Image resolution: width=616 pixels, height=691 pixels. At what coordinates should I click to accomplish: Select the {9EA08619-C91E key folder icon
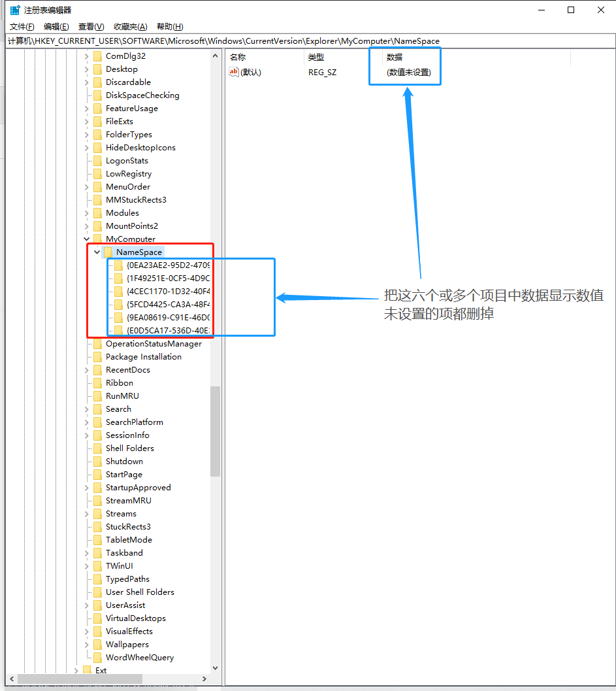tap(118, 318)
